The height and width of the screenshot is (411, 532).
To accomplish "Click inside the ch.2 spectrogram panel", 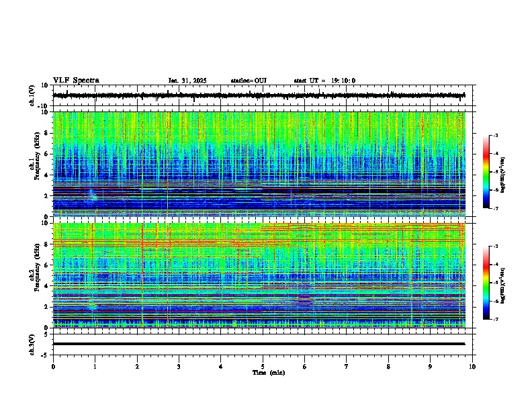I will click(x=259, y=275).
